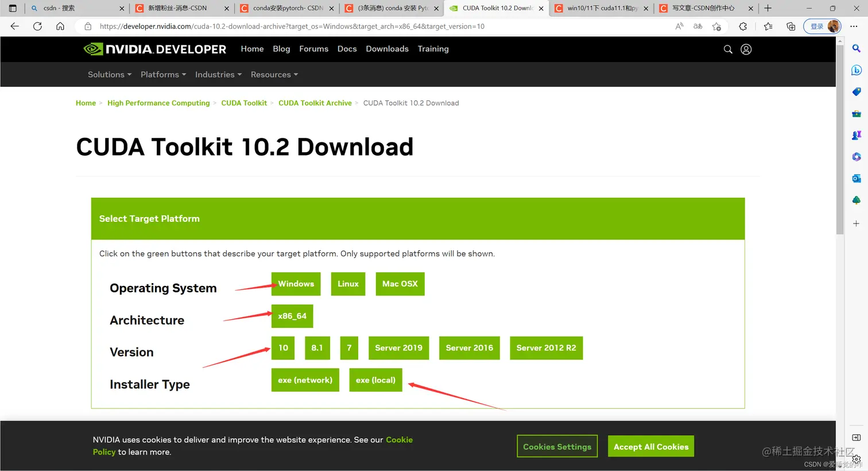Refresh the page with the reload icon
Image resolution: width=868 pixels, height=471 pixels.
pos(37,26)
